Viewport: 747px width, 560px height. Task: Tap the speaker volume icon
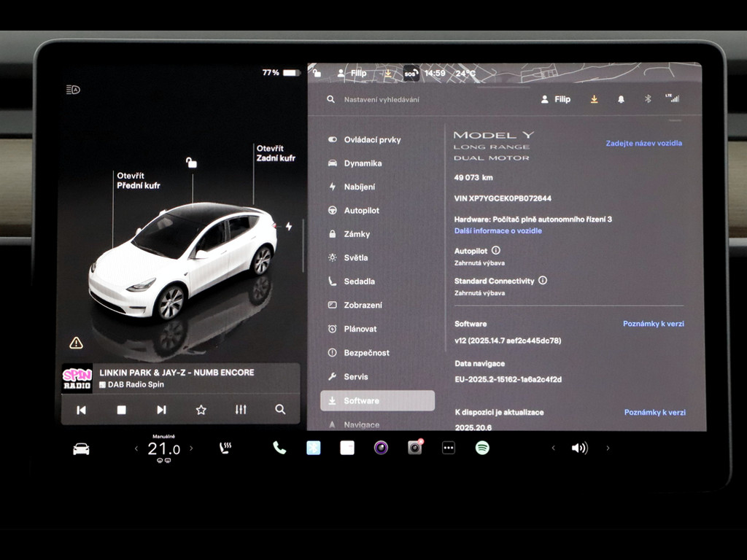point(580,448)
